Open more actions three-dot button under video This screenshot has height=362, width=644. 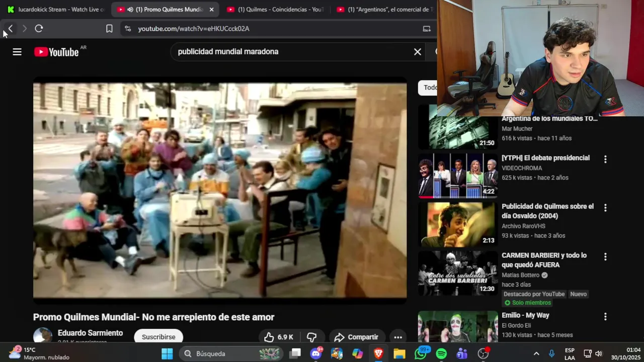(398, 337)
